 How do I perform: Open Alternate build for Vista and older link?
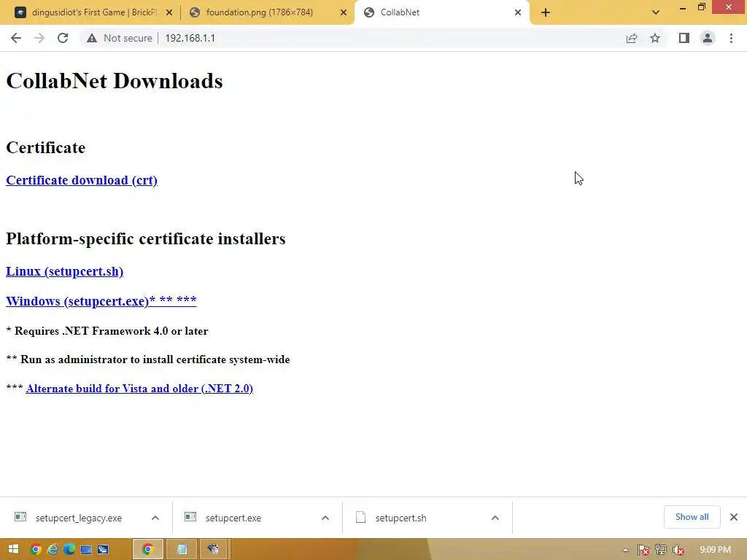pos(139,389)
